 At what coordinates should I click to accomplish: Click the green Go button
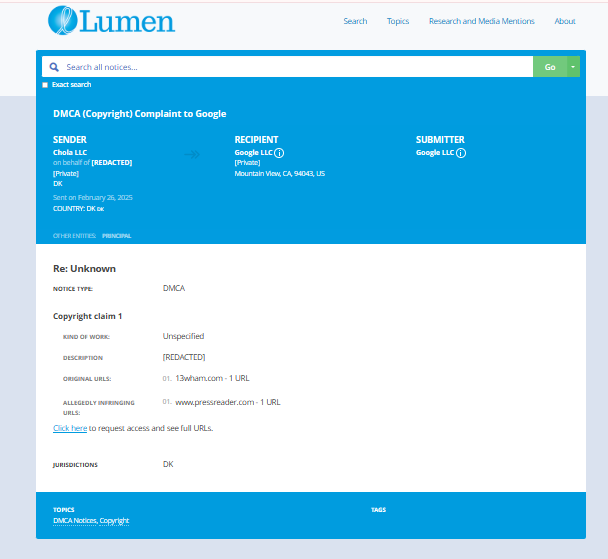[x=550, y=67]
